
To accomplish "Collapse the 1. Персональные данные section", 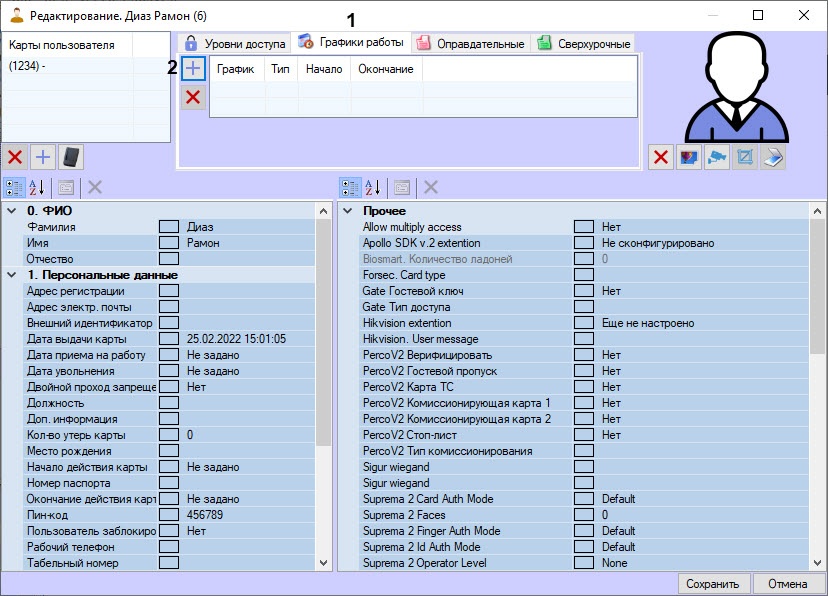I will (12, 275).
